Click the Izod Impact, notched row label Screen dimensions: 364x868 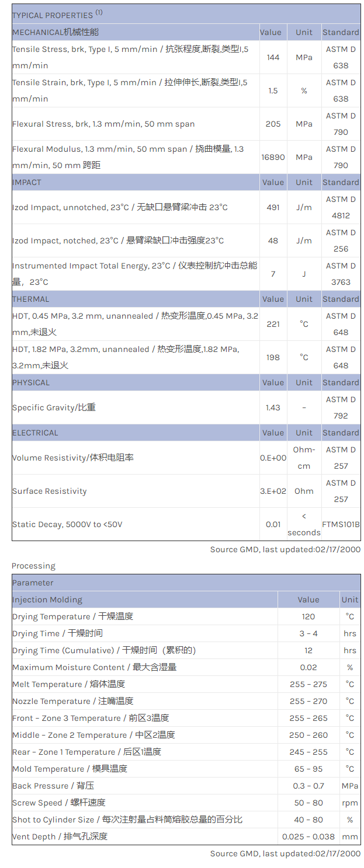(118, 240)
